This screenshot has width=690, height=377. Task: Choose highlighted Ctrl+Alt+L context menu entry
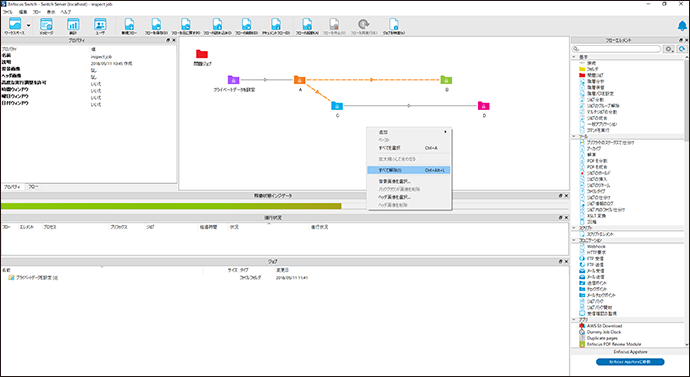(x=409, y=170)
